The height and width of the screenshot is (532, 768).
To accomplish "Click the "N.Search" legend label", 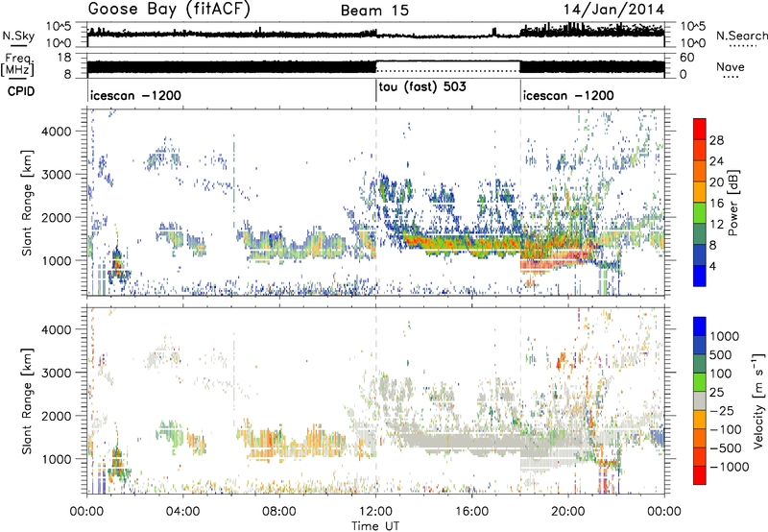I will (741, 36).
